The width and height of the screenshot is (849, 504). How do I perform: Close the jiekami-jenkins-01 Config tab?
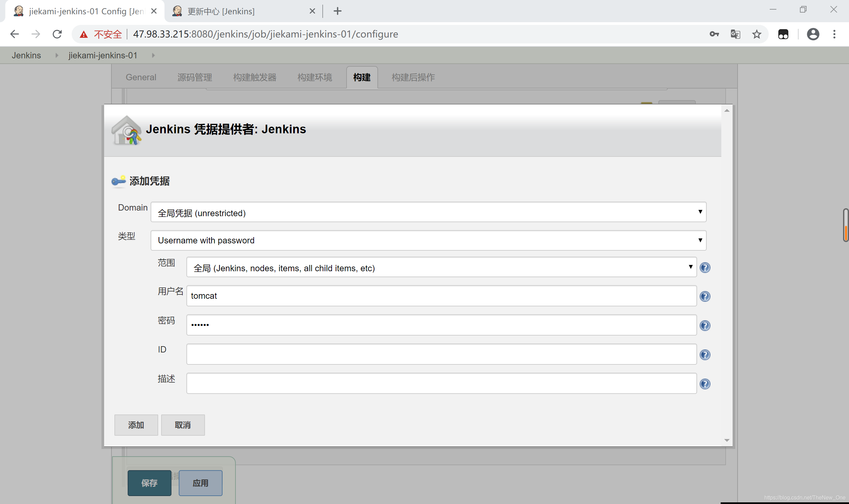(x=154, y=11)
